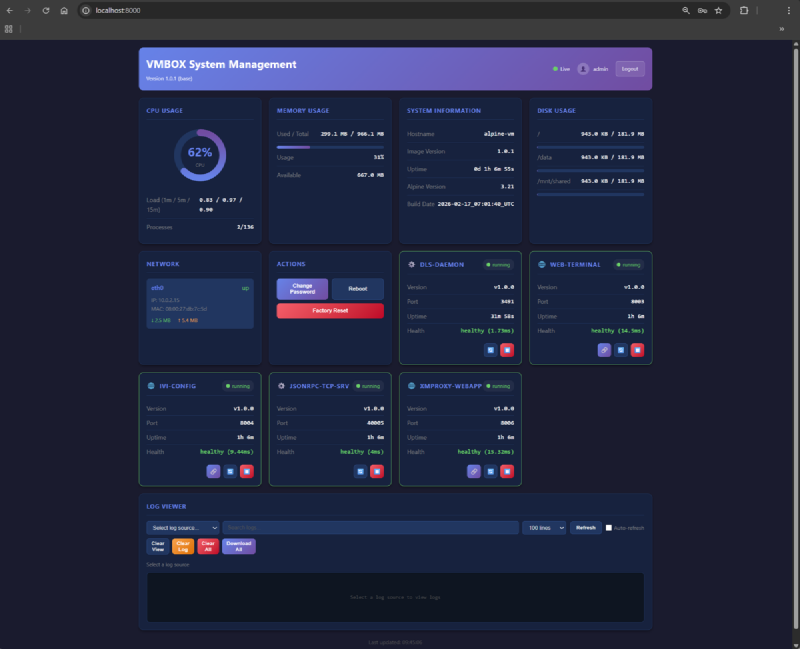Open WEB-TERMINAL using the purple link icon

click(605, 350)
